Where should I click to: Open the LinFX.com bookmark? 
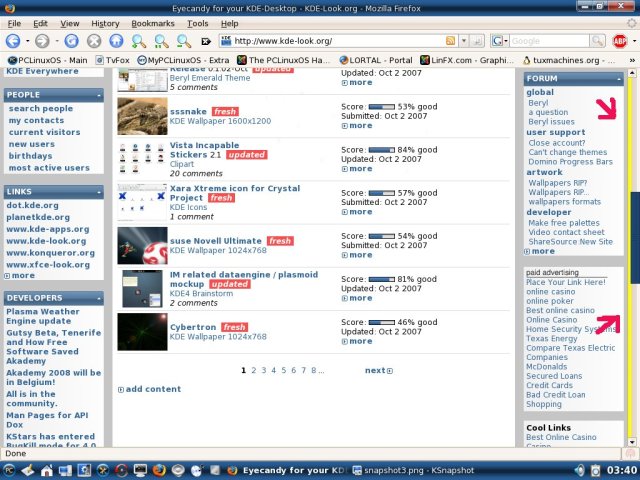click(467, 60)
